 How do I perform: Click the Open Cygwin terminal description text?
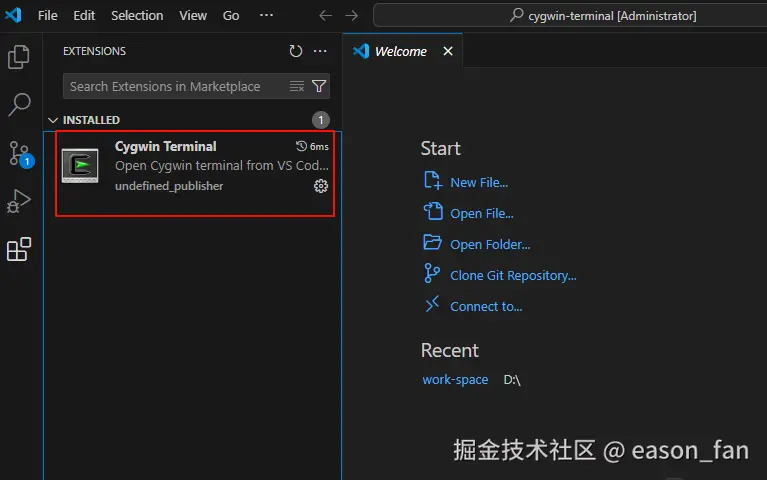coord(222,165)
